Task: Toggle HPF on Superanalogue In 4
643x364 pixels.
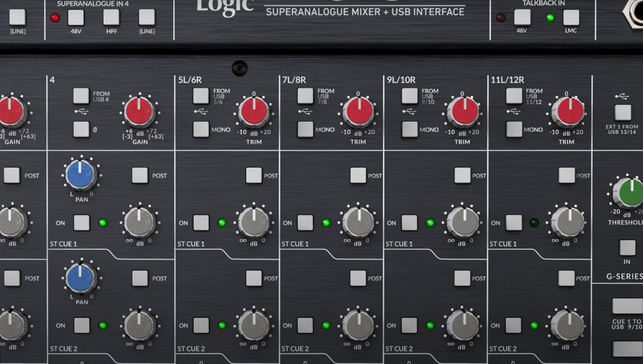Action: tap(111, 18)
